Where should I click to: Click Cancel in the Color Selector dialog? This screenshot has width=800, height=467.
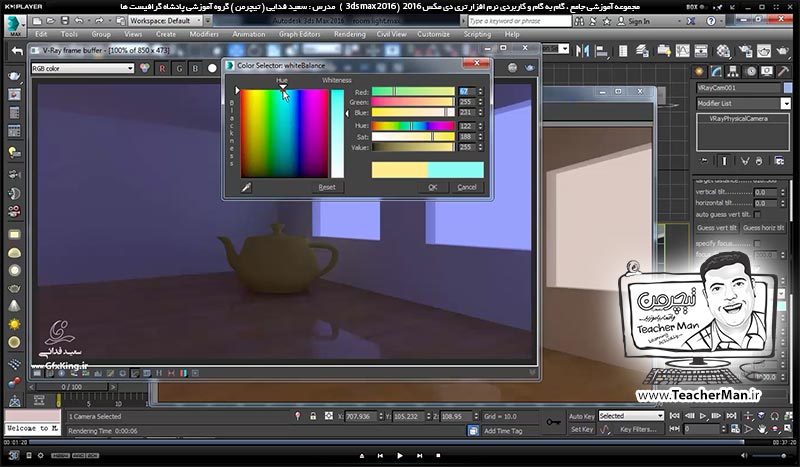(467, 187)
